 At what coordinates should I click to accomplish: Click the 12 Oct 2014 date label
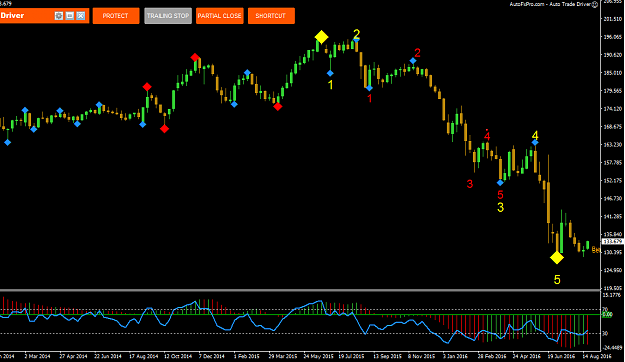point(178,356)
